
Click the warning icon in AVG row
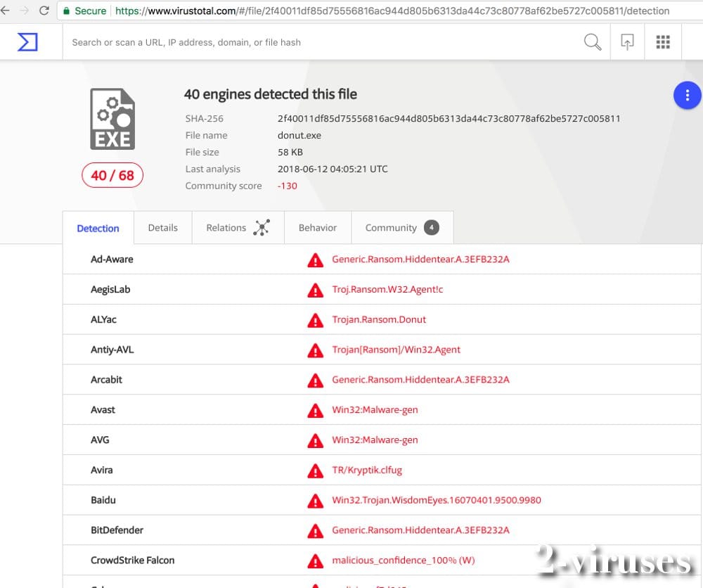tap(315, 440)
